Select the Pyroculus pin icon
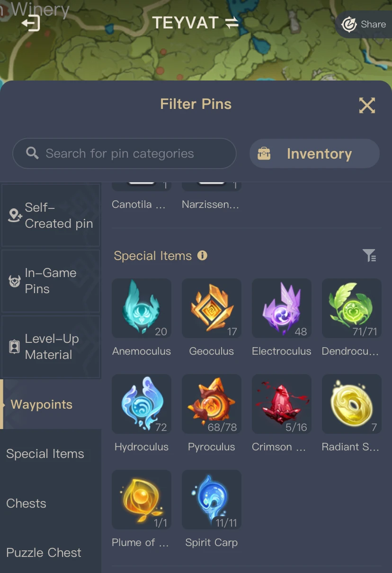This screenshot has height=573, width=392. pyautogui.click(x=212, y=404)
